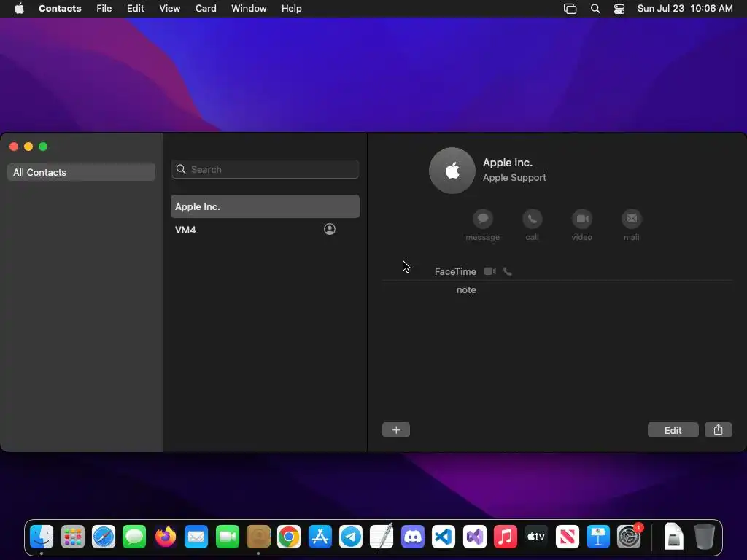Image resolution: width=747 pixels, height=560 pixels.
Task: Click the call icon for Apple Inc.
Action: [x=532, y=219]
